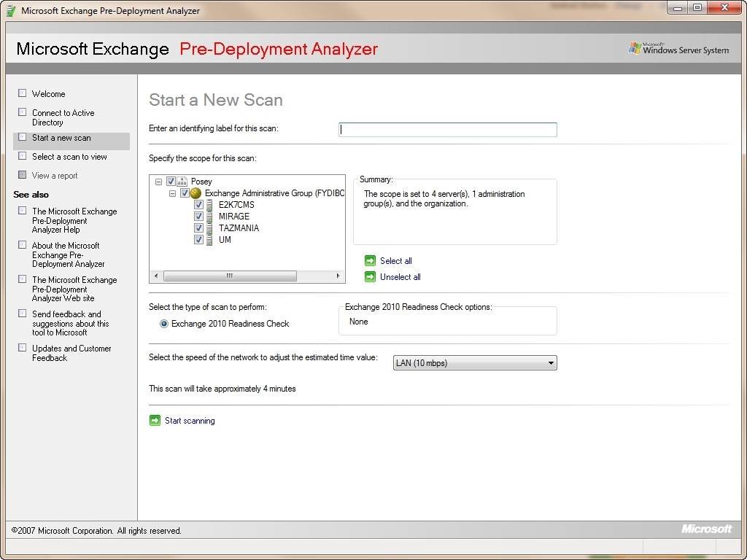
Task: Collapse the Exchange Administrative Group node
Action: pyautogui.click(x=172, y=194)
